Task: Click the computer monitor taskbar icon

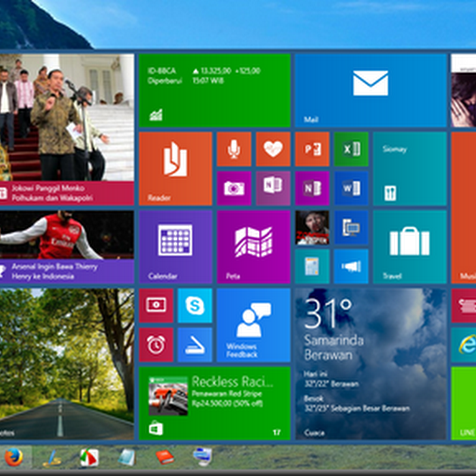Action: click(202, 457)
